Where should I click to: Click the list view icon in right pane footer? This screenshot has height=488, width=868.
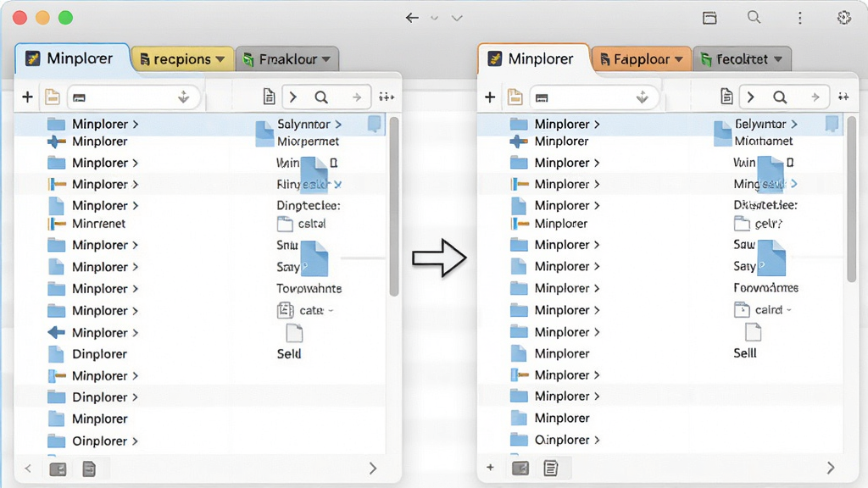pos(550,468)
